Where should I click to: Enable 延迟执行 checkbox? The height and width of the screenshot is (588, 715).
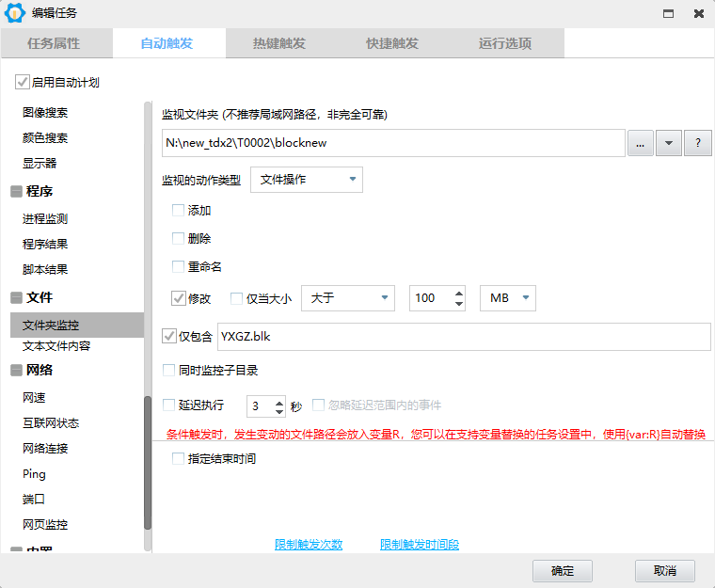click(168, 405)
